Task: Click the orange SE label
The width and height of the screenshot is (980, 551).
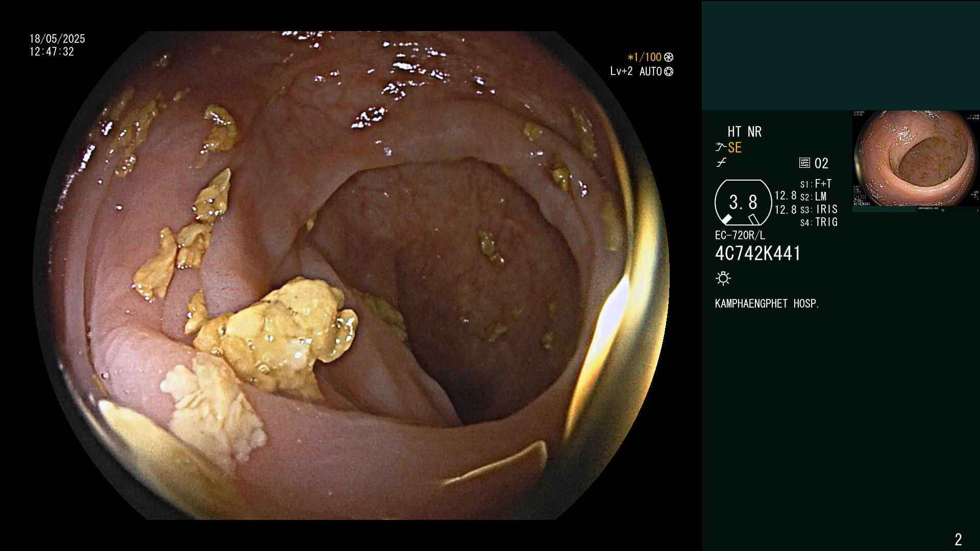Action: (x=734, y=147)
